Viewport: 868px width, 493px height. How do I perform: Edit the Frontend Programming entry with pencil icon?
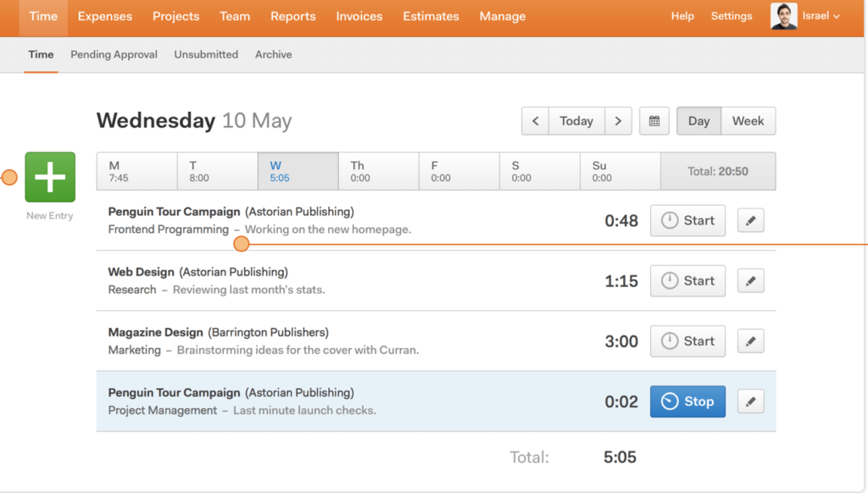751,220
